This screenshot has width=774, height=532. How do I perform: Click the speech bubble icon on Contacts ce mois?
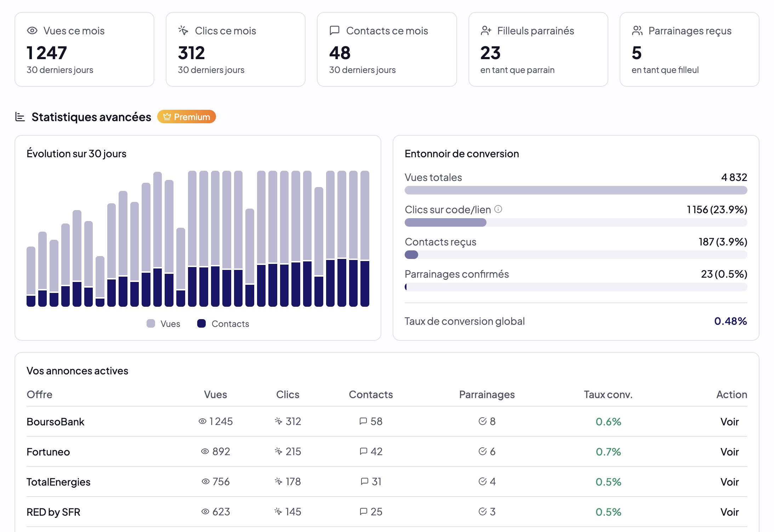click(x=334, y=30)
